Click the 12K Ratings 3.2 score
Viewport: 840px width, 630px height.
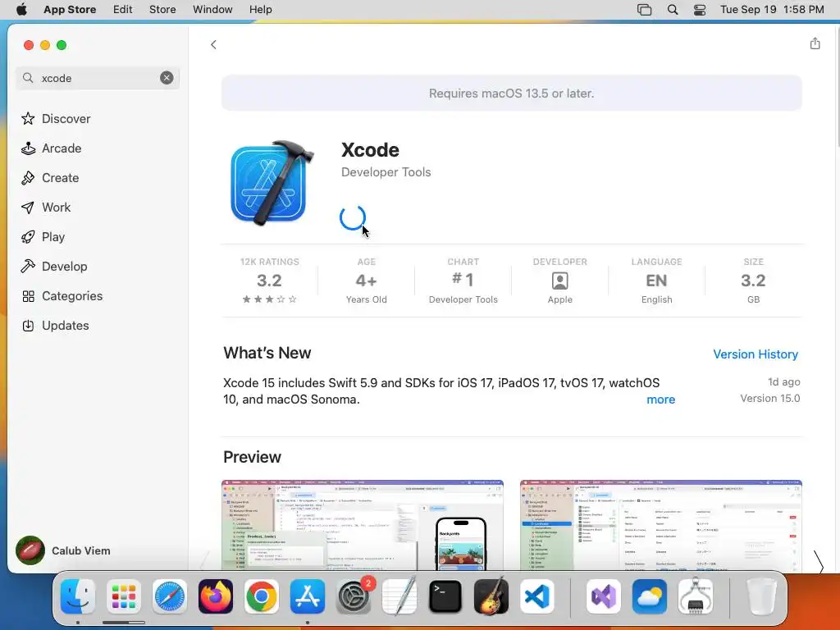pyautogui.click(x=269, y=281)
